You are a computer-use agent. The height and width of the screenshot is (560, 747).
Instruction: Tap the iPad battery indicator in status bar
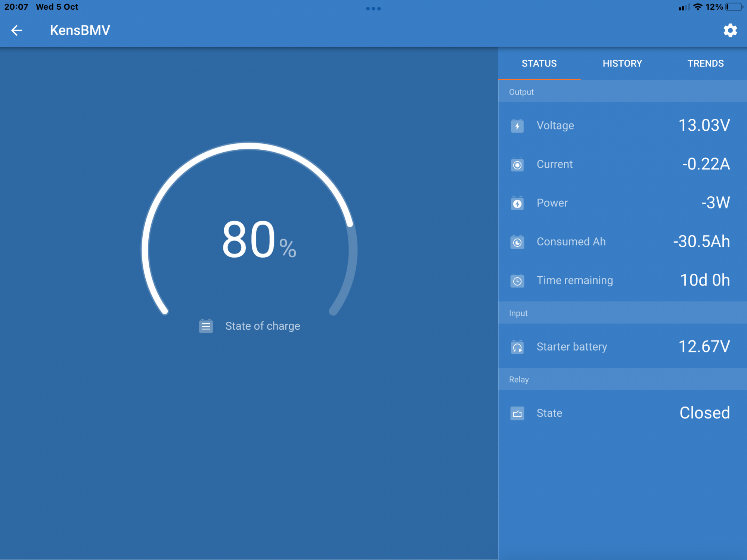pyautogui.click(x=734, y=7)
